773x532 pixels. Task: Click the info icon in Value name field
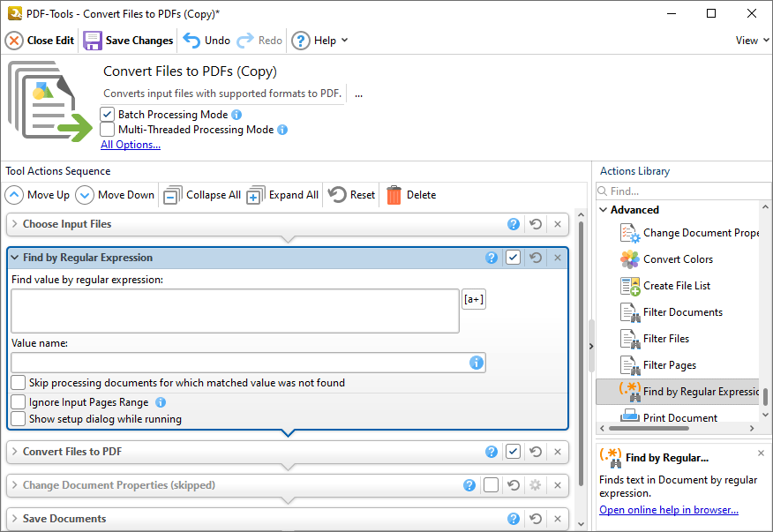[x=477, y=363]
